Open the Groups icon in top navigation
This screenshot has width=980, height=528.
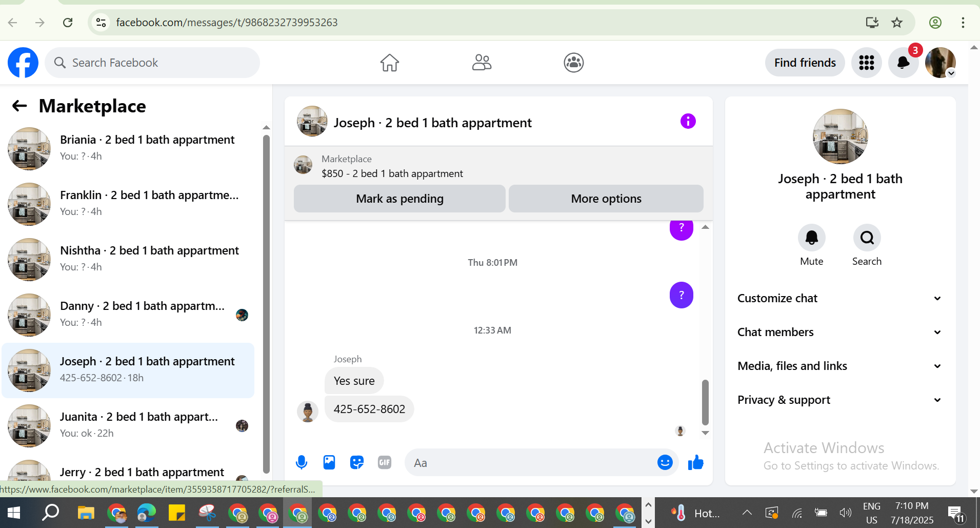[x=573, y=63]
